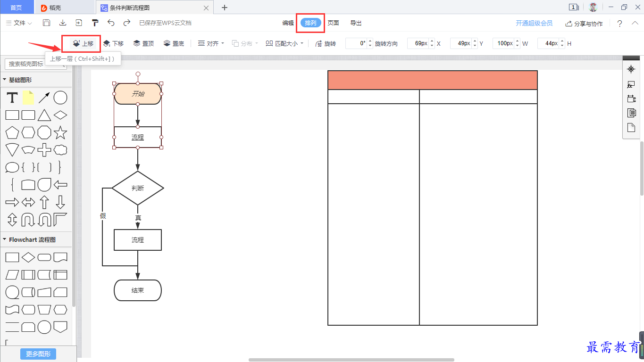Click 开通超级会员 membership link
The height and width of the screenshot is (362, 644).
(x=534, y=23)
